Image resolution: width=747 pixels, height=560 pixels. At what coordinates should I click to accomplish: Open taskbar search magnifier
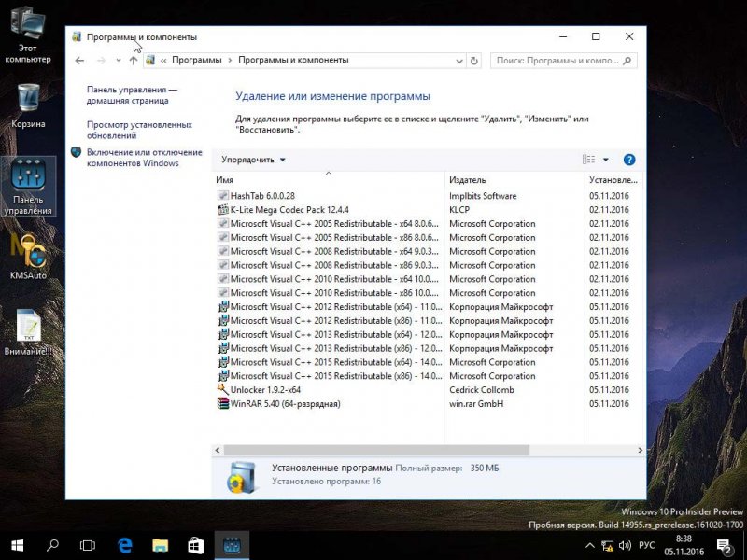pos(52,546)
